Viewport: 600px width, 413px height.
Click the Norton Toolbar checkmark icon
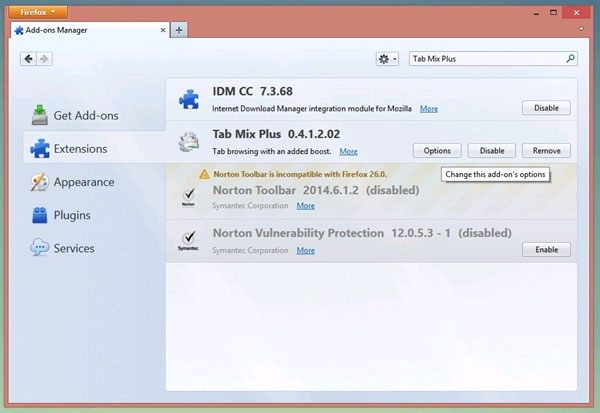[x=189, y=197]
